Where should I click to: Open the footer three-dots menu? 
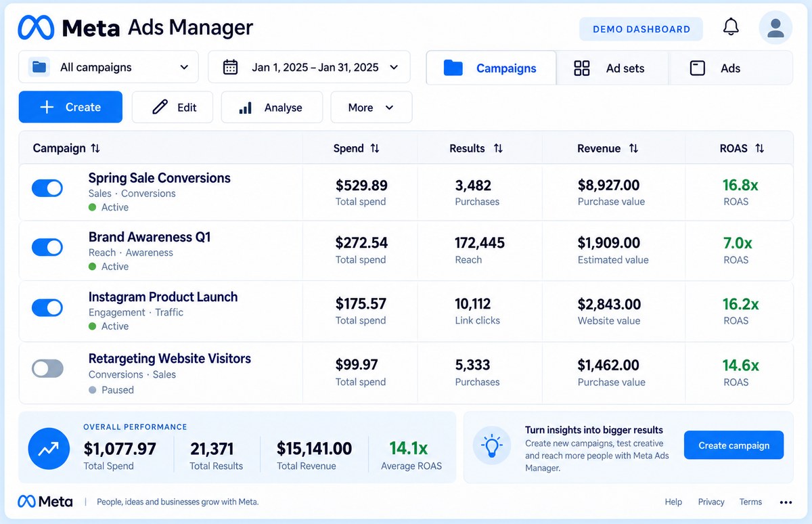pyautogui.click(x=786, y=502)
